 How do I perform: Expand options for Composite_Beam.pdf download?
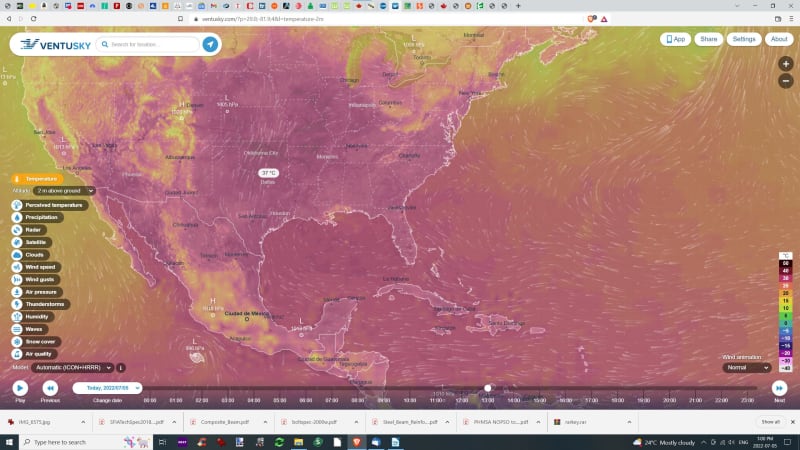265,422
